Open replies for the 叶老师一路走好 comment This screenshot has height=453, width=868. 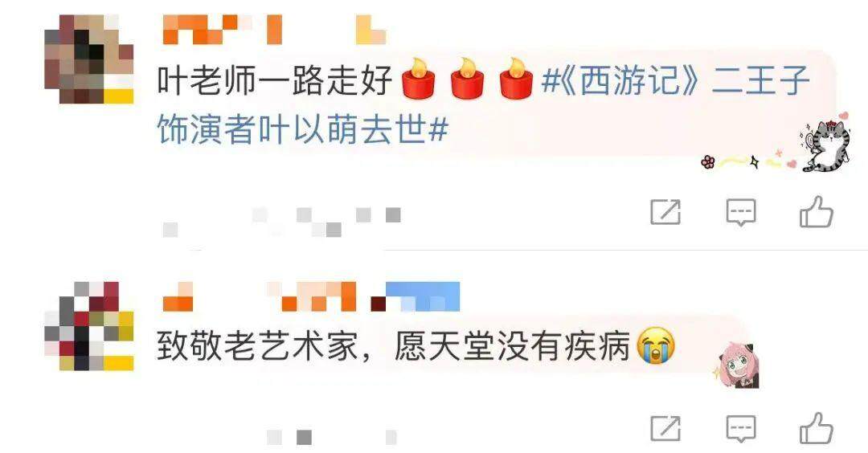pyautogui.click(x=741, y=212)
